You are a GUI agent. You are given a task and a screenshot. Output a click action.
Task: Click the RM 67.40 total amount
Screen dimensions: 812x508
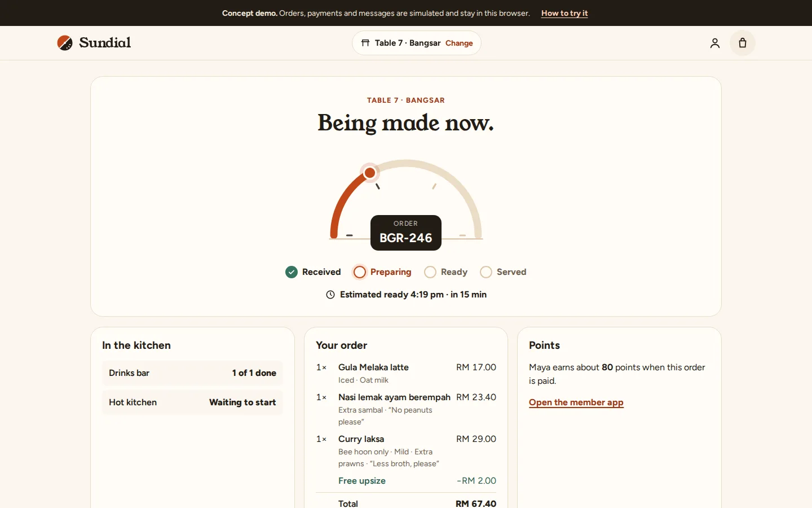click(476, 503)
